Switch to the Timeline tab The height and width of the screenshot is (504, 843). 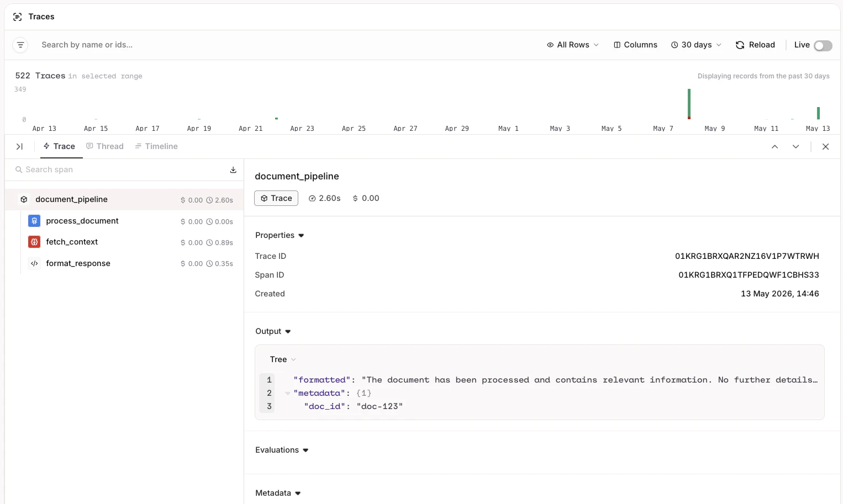[156, 146]
